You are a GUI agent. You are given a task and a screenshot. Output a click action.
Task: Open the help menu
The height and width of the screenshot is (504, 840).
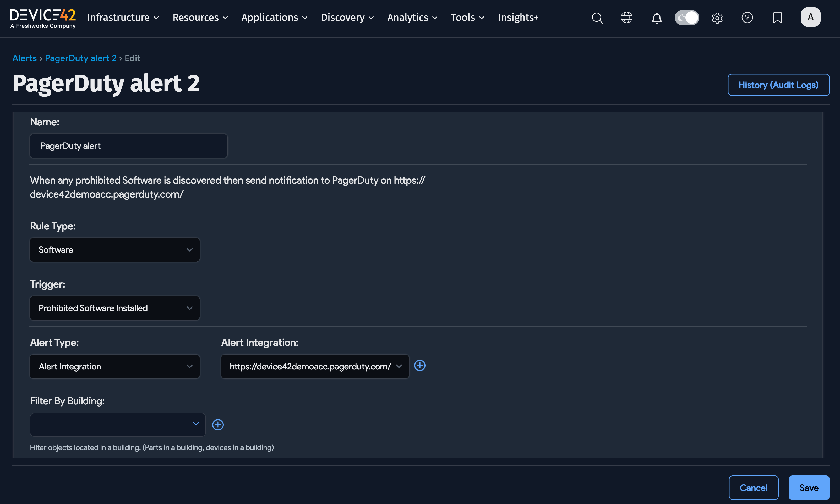point(748,18)
